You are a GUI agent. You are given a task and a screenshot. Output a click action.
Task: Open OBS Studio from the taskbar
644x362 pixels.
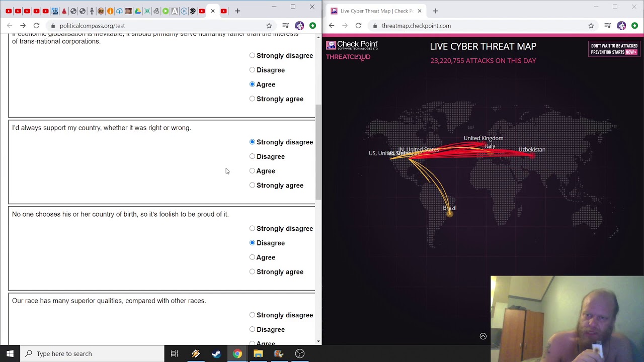300,353
